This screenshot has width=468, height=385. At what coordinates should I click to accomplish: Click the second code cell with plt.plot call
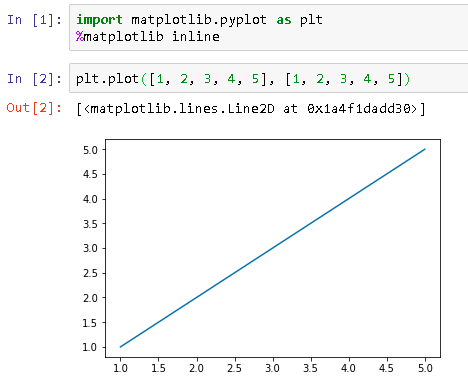[269, 78]
